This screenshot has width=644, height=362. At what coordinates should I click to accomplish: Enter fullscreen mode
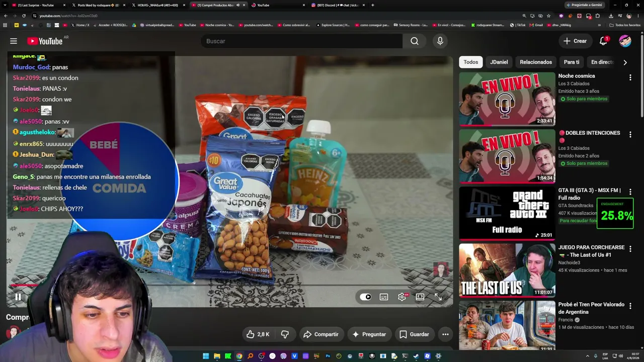click(x=438, y=297)
